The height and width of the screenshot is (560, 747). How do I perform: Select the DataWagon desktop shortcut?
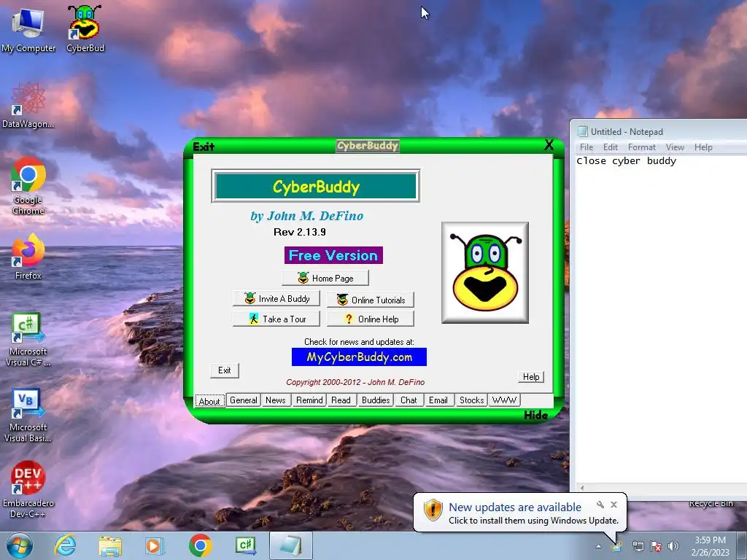pyautogui.click(x=28, y=105)
